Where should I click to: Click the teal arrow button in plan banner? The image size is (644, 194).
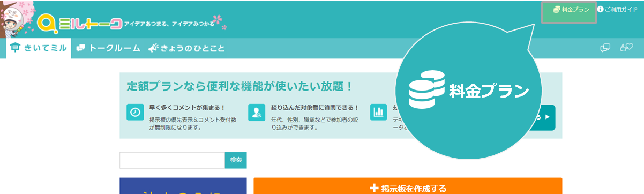click(546, 117)
